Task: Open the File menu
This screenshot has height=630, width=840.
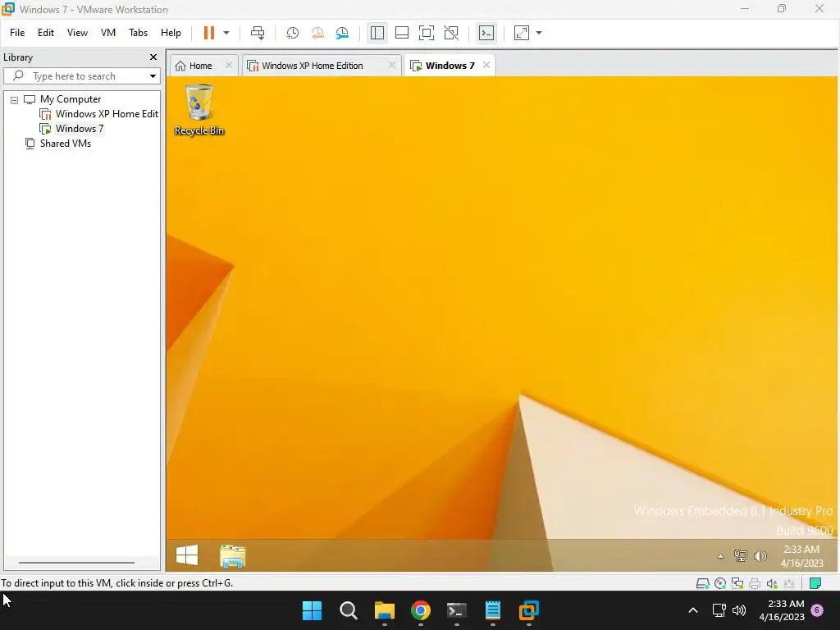Action: click(x=17, y=33)
